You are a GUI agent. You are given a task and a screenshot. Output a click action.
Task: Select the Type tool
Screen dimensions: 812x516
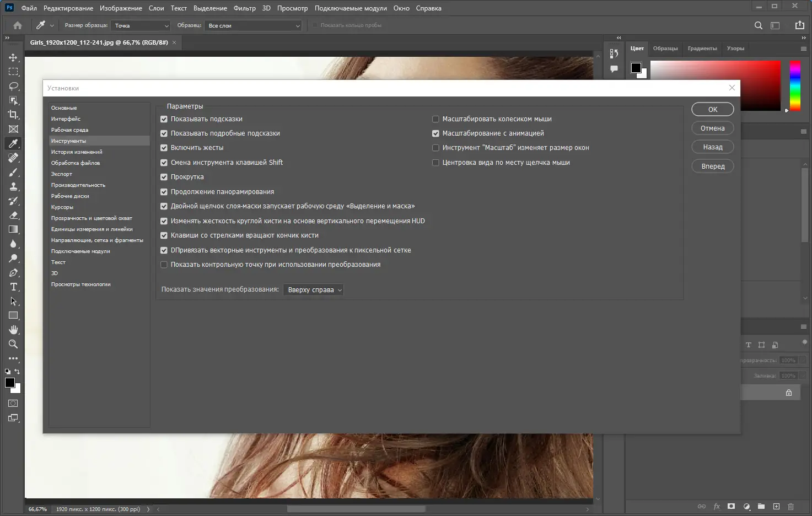(x=13, y=287)
